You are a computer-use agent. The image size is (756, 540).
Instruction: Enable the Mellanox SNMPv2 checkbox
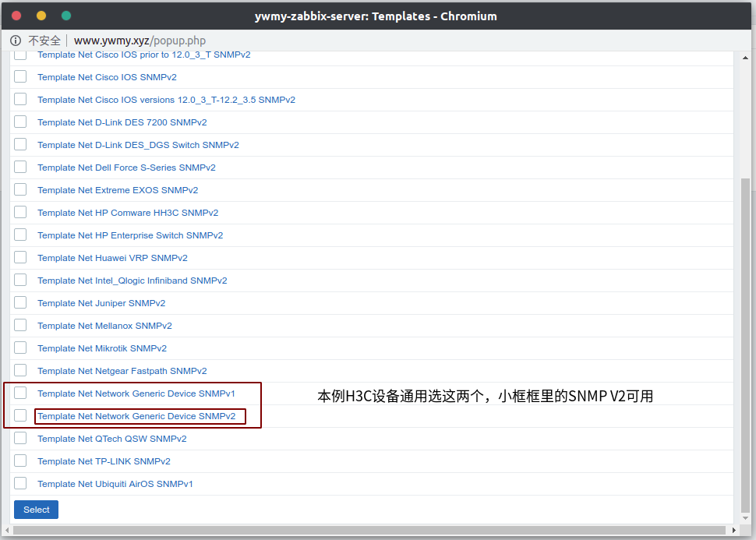coord(20,326)
